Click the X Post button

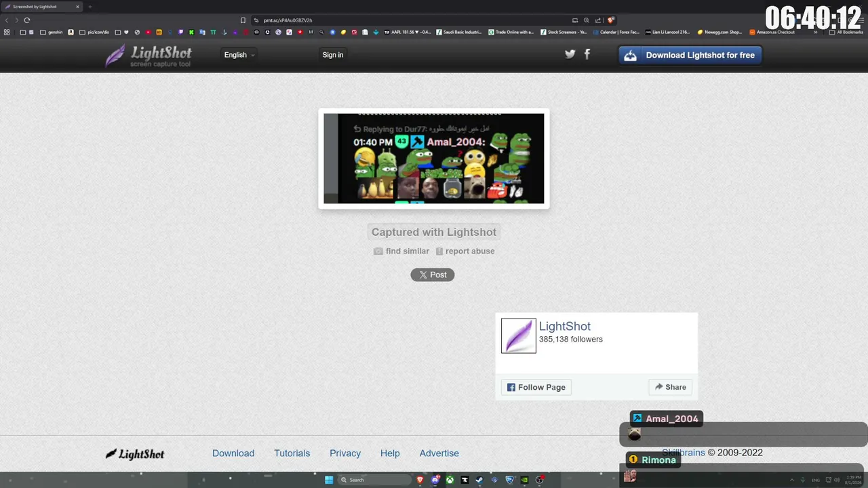pyautogui.click(x=433, y=274)
